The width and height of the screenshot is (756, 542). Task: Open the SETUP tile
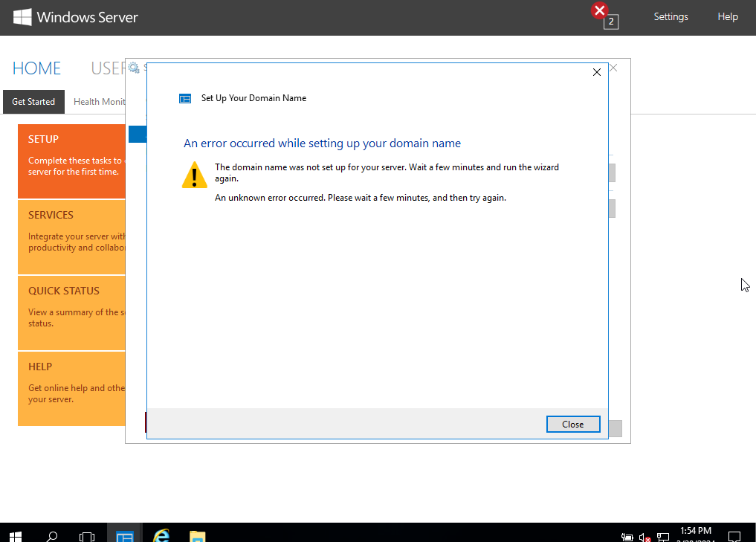click(x=71, y=161)
